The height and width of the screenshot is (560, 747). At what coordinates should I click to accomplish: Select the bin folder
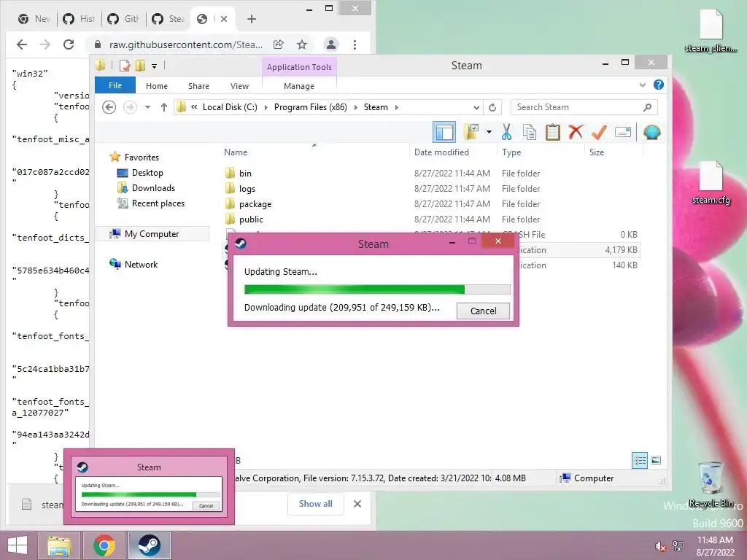pyautogui.click(x=245, y=174)
